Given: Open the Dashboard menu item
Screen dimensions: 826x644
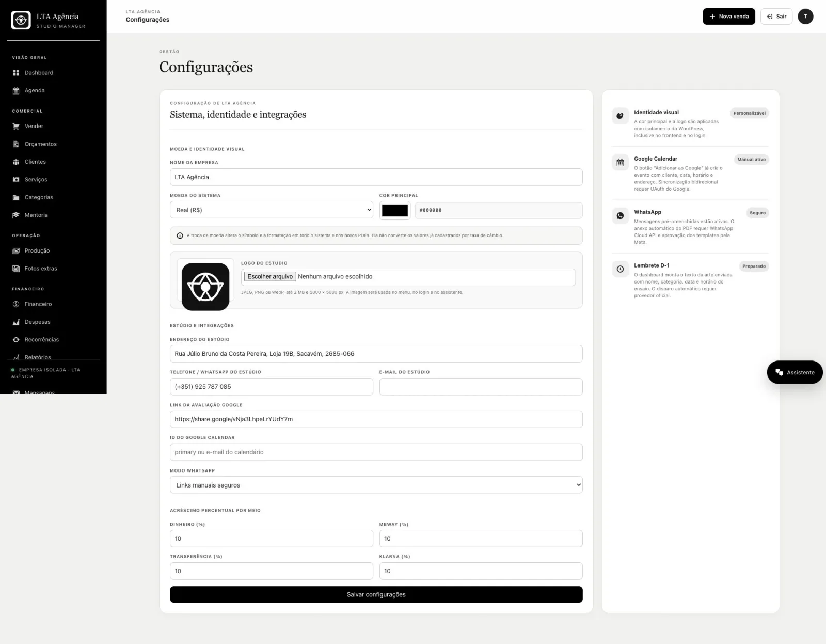Looking at the screenshot, I should 53,73.
